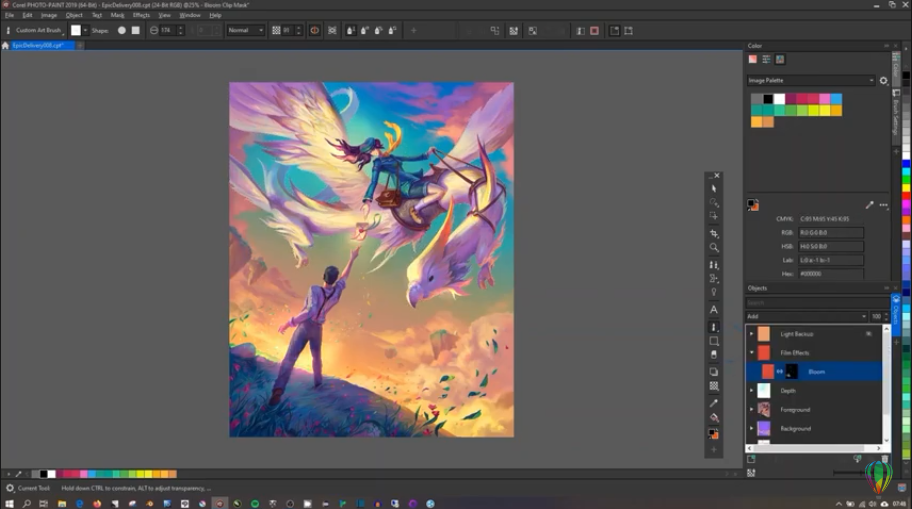The image size is (912, 509).
Task: Toggle visibility of the Light Backup layer
Action: click(868, 333)
